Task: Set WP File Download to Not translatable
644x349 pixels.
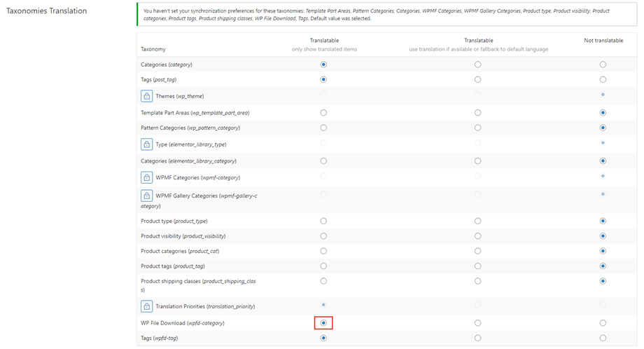Action: coord(603,323)
